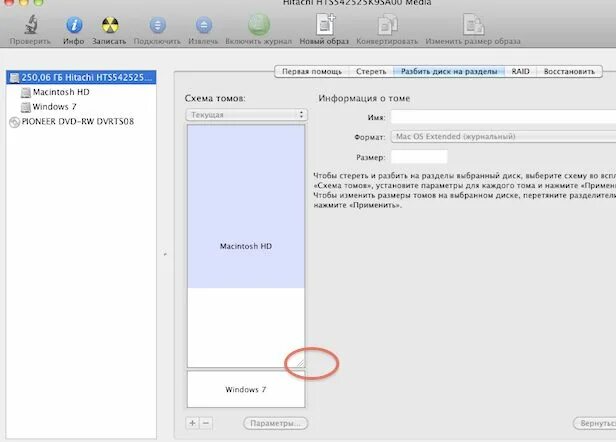This screenshot has width=616, height=442.
Task: Switch to the Стереть tab
Action: tap(371, 72)
